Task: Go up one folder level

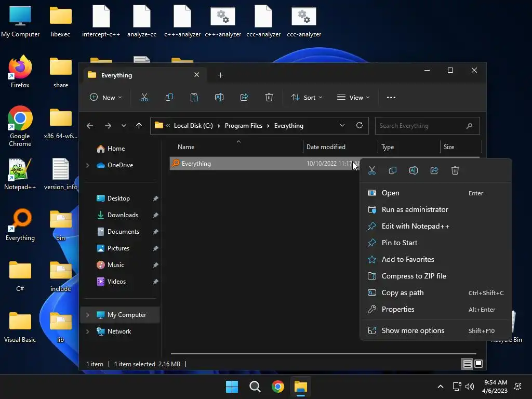Action: tap(139, 126)
